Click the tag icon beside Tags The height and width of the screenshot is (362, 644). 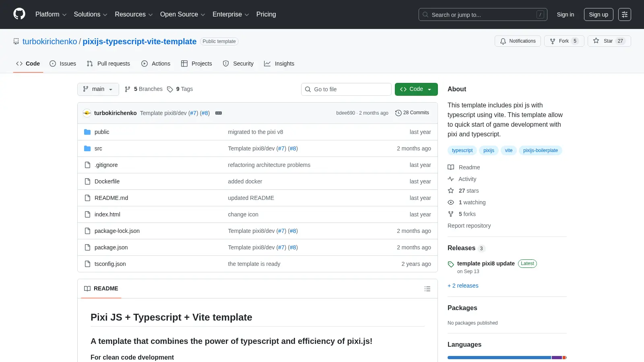[x=170, y=89]
